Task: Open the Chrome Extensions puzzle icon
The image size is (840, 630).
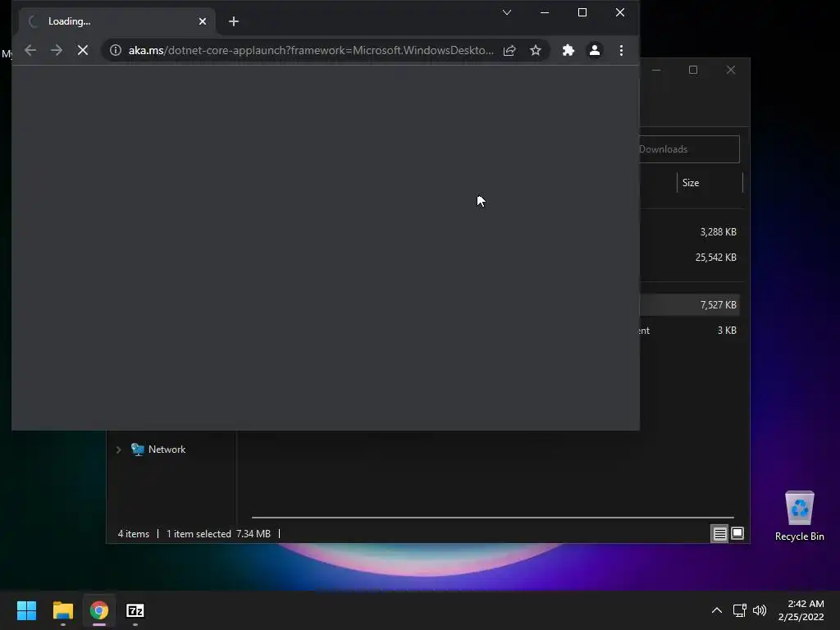Action: tap(568, 50)
